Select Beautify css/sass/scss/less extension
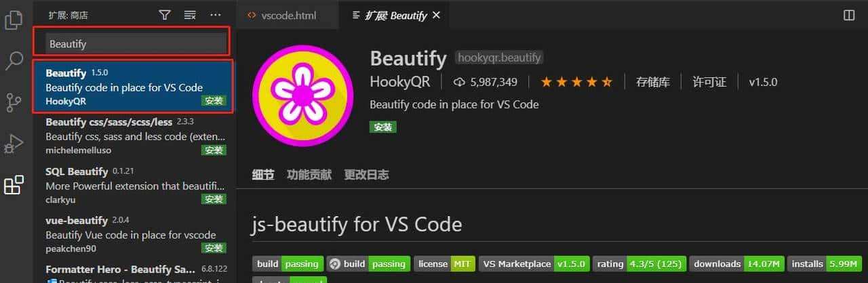 point(133,136)
